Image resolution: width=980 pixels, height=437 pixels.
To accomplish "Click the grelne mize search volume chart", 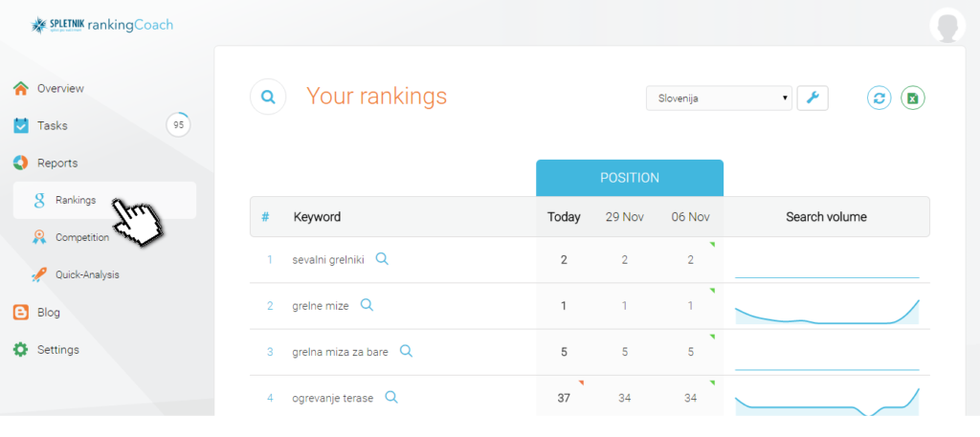I will coord(827,312).
